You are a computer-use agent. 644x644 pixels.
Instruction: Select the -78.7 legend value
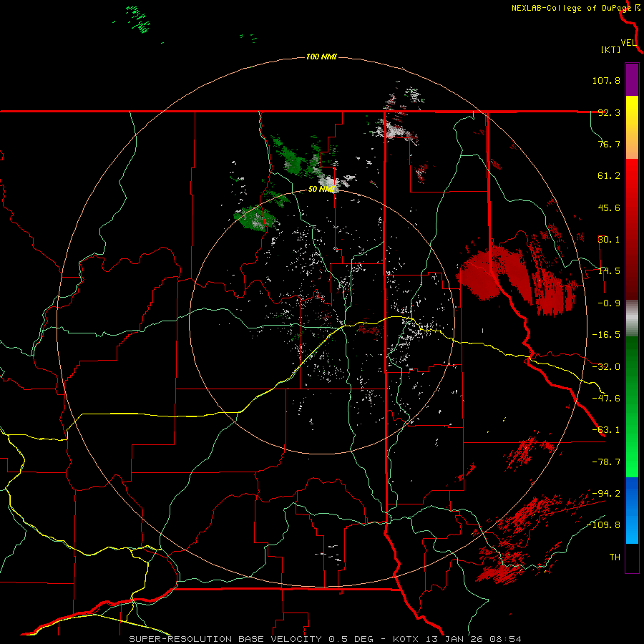click(606, 462)
